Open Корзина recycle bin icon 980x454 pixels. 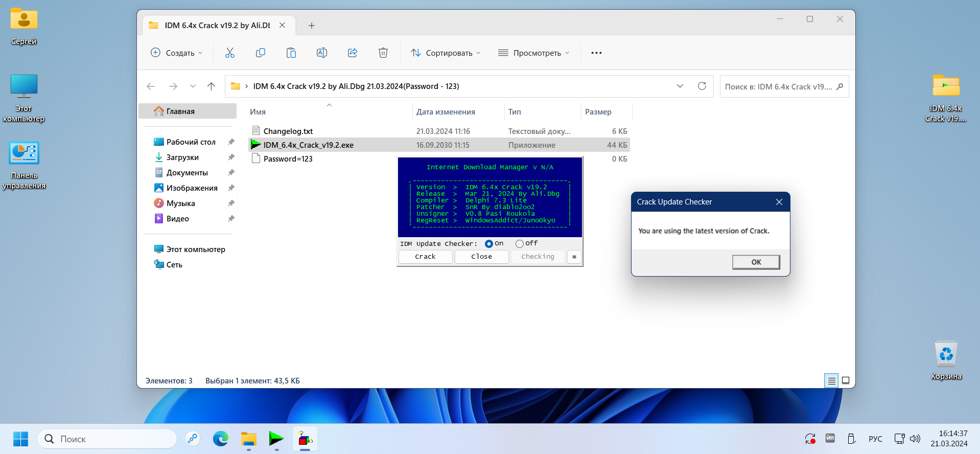click(x=946, y=361)
